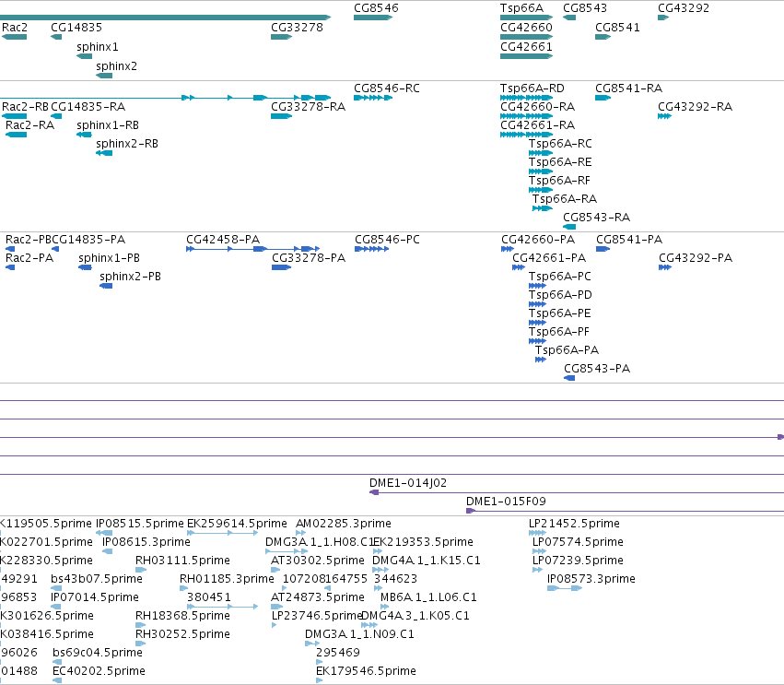
Task: Select EST IP08573.3prime
Action: [591, 580]
